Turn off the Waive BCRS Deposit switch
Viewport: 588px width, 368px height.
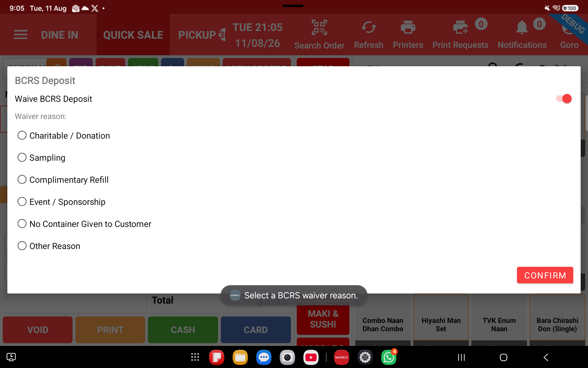pos(564,99)
